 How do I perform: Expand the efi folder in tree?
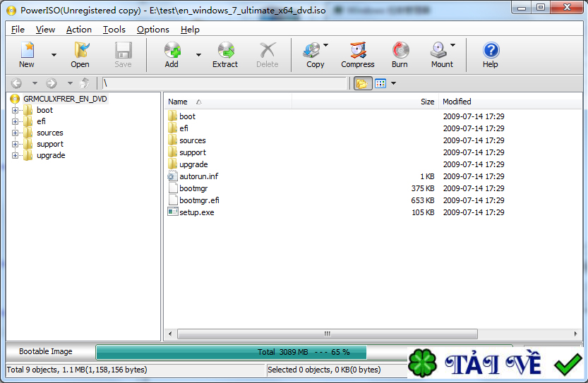pos(15,121)
